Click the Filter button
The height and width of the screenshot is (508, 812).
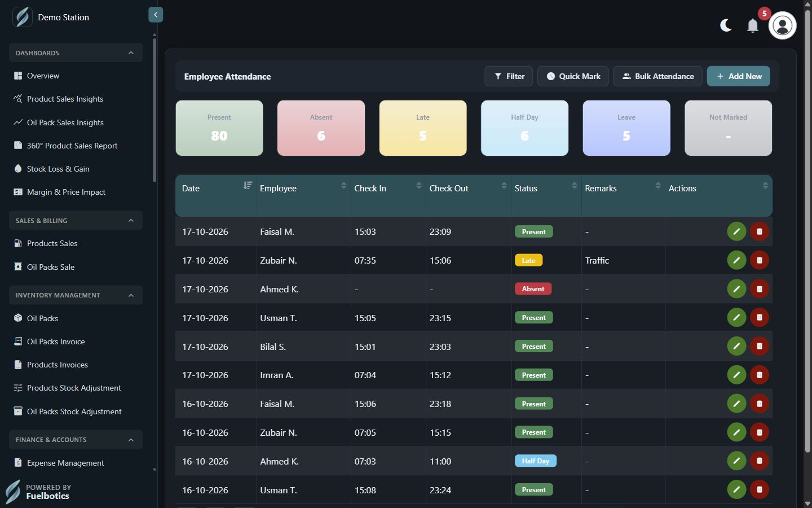pos(509,76)
